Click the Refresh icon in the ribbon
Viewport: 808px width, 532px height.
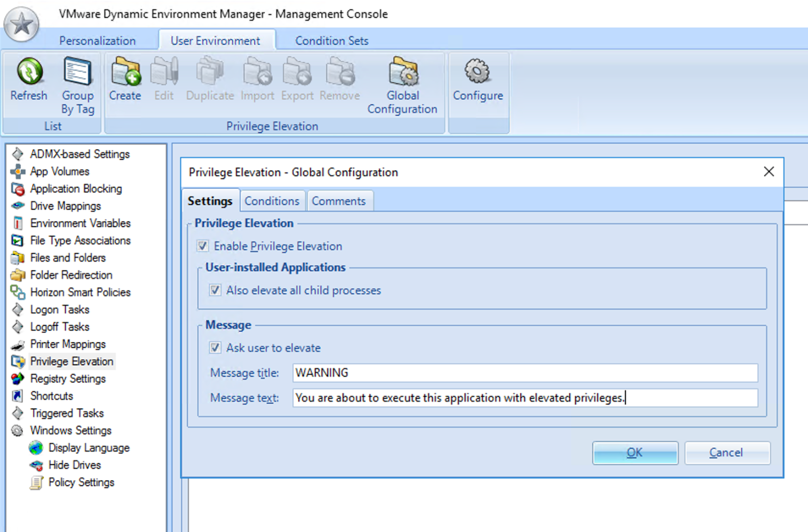point(29,73)
